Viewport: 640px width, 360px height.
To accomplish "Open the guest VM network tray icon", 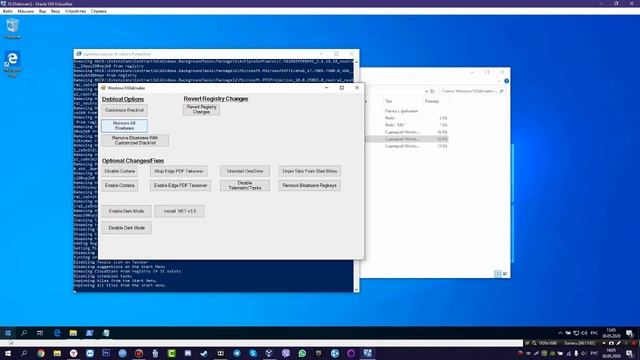I will (576, 333).
